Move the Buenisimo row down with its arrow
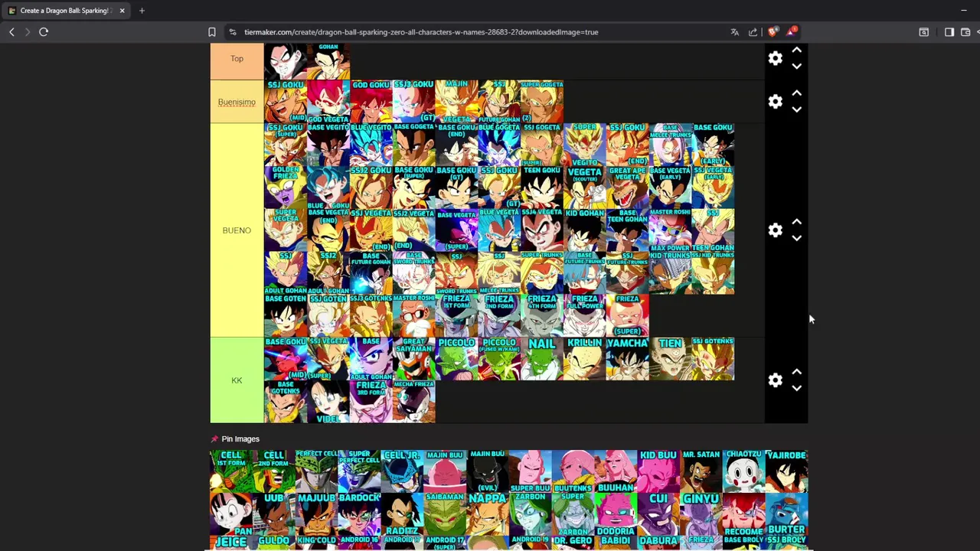This screenshot has width=980, height=551. (x=796, y=109)
